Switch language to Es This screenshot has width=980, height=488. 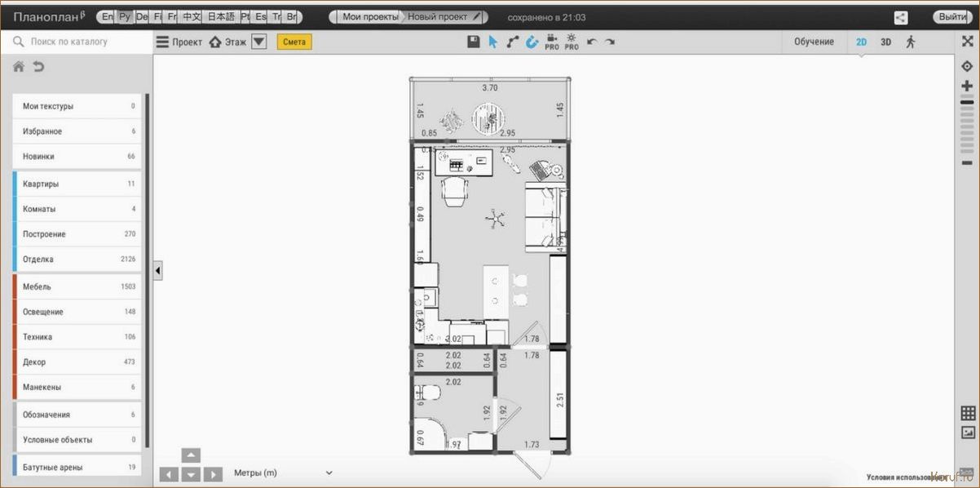pos(260,16)
